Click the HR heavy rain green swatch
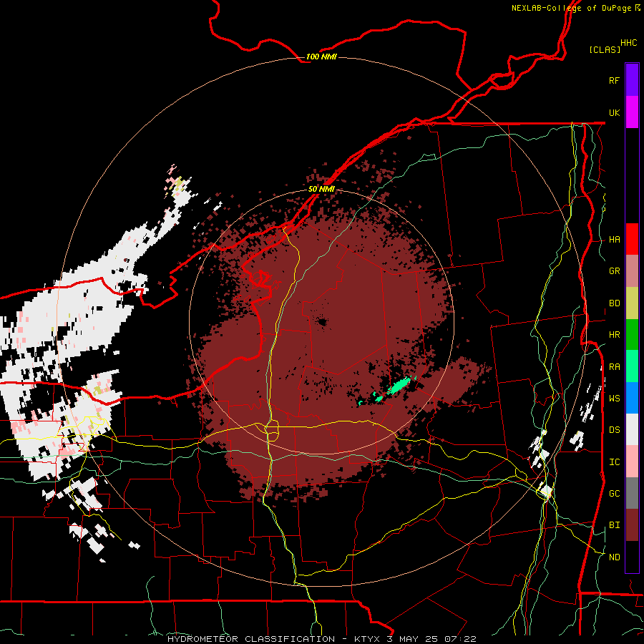Screen dimensions: 644x644 click(632, 334)
